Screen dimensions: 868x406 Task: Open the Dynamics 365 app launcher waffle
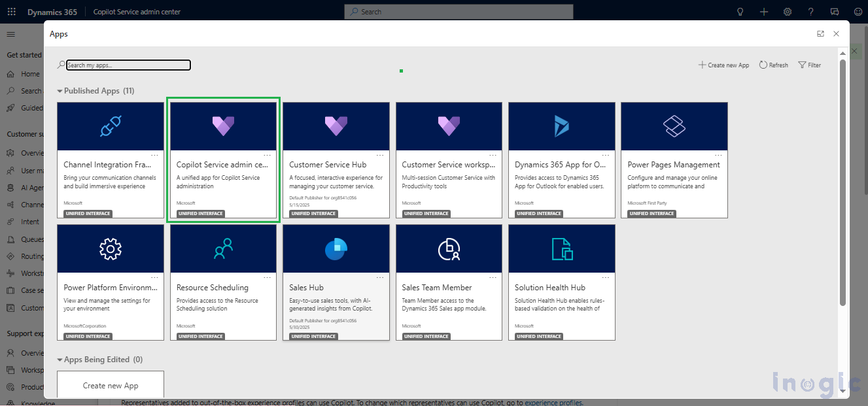coord(11,12)
